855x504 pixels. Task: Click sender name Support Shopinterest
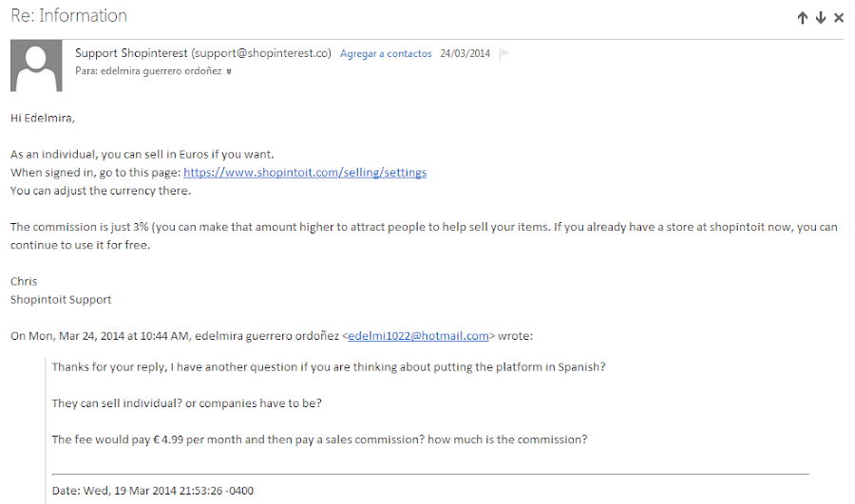pos(132,53)
